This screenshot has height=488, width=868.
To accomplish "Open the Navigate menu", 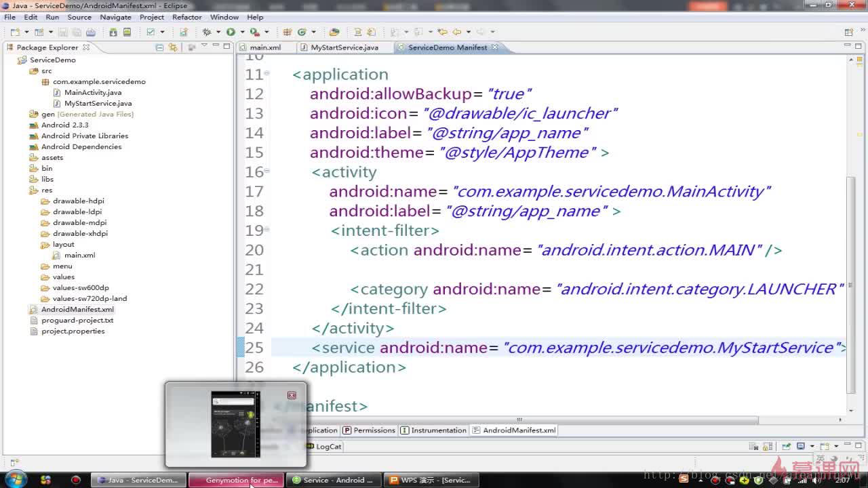I will [115, 17].
